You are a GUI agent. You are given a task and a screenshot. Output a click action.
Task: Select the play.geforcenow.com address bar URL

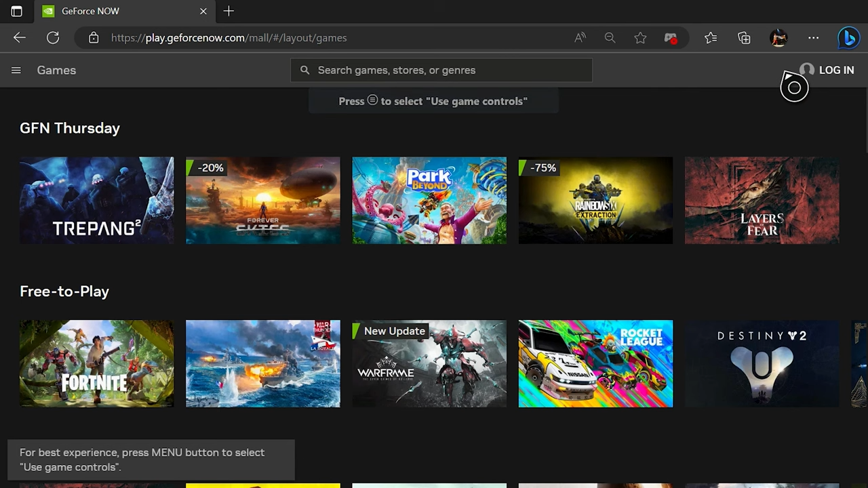click(229, 38)
